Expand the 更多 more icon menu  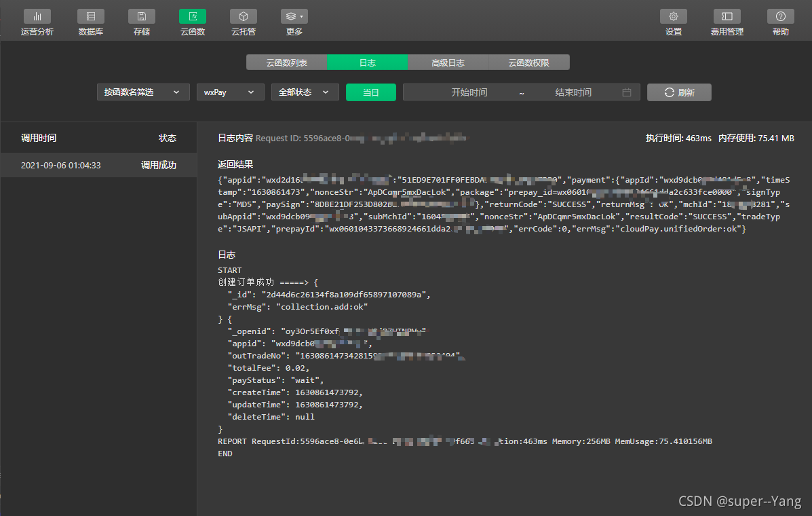[294, 16]
